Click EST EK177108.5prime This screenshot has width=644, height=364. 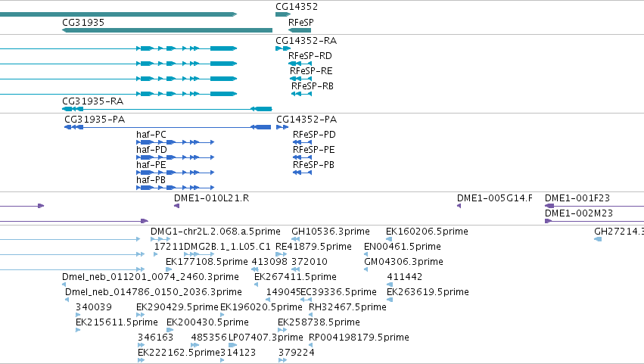click(x=169, y=269)
